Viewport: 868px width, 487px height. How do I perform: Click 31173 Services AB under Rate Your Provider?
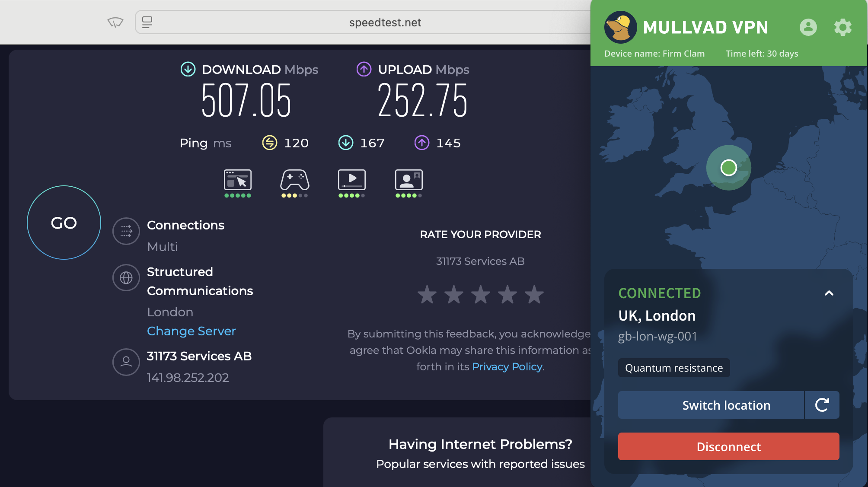point(480,261)
